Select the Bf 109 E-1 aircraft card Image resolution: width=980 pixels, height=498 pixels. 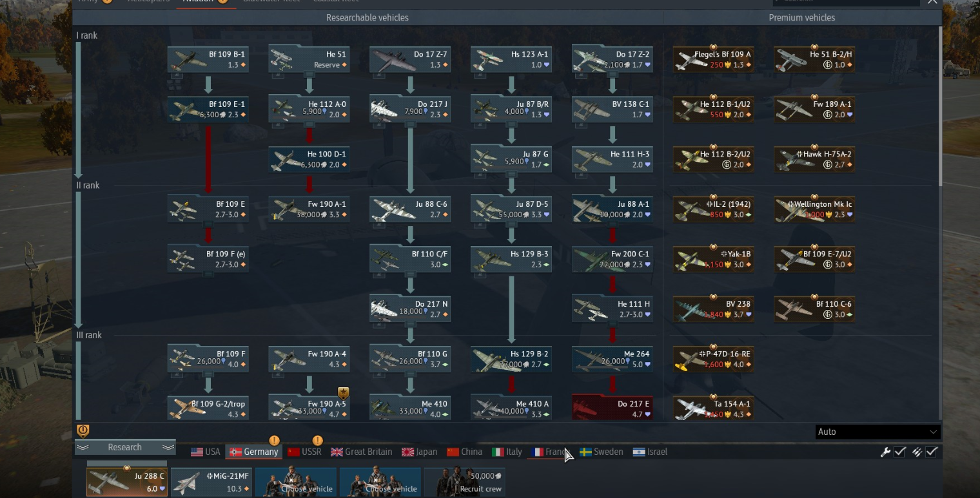pos(208,110)
